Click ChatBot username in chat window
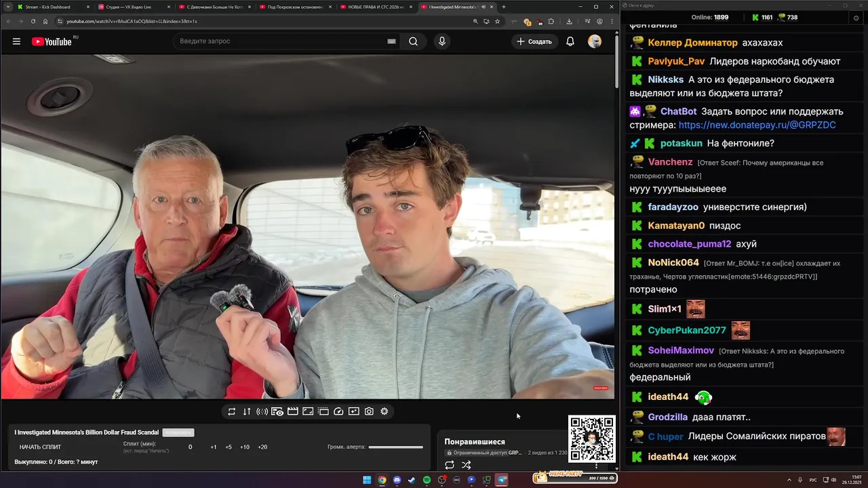The width and height of the screenshot is (868, 488). click(x=678, y=111)
